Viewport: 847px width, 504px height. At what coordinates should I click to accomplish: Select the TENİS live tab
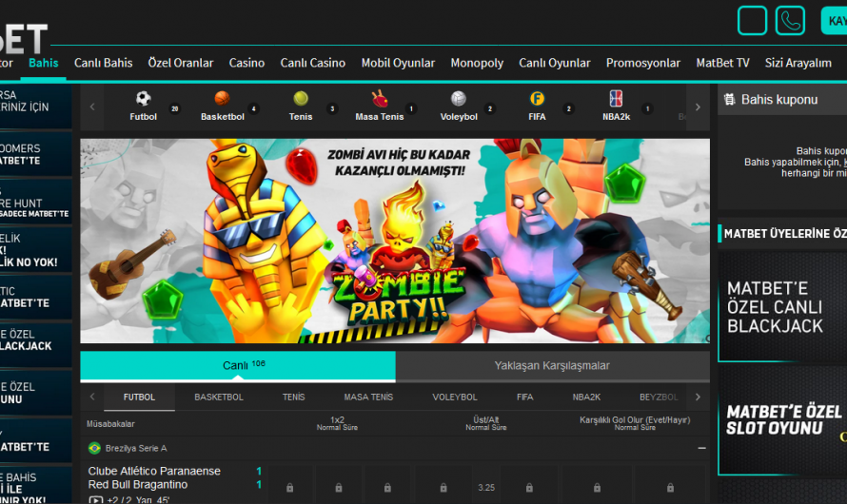coord(293,397)
